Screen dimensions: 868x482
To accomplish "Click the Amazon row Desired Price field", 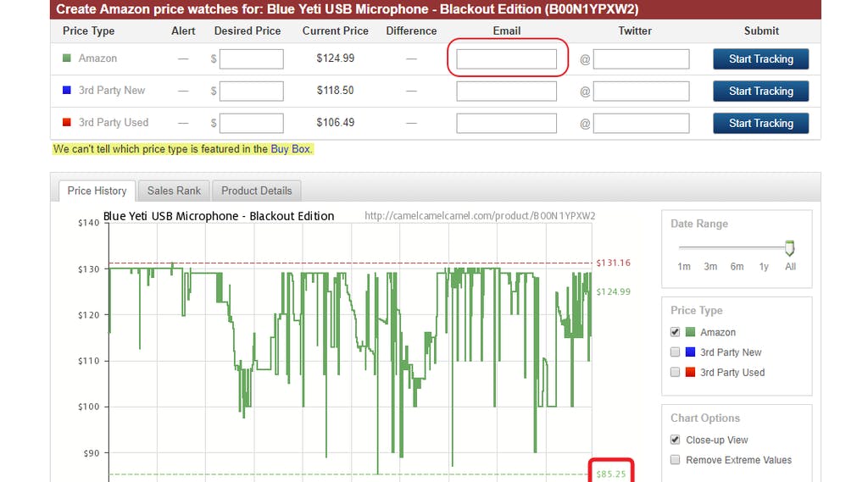I will 251,58.
